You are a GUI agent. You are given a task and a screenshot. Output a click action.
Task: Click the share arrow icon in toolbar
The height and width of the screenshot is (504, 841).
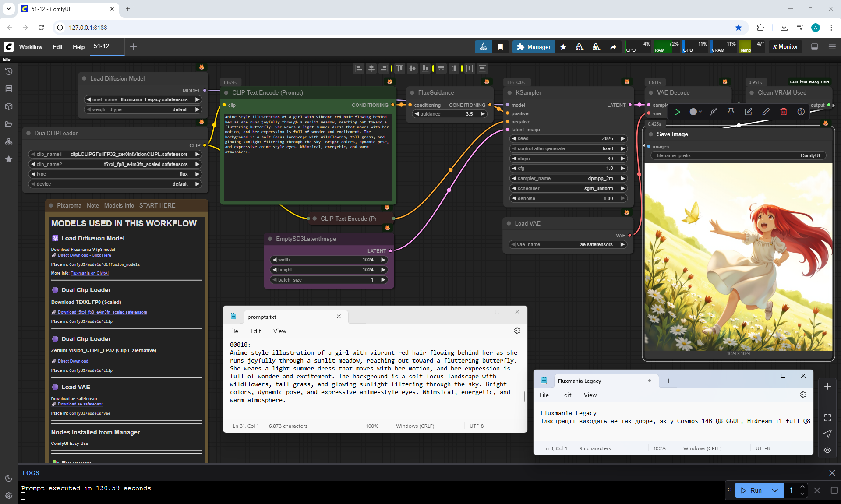(613, 47)
